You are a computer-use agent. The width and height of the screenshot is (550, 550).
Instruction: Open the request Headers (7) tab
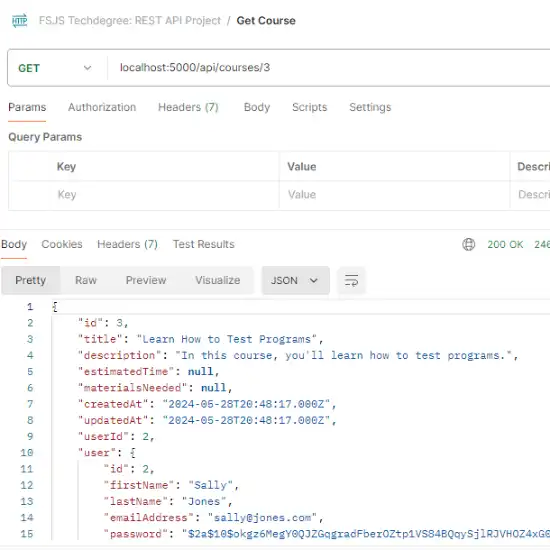tap(188, 107)
